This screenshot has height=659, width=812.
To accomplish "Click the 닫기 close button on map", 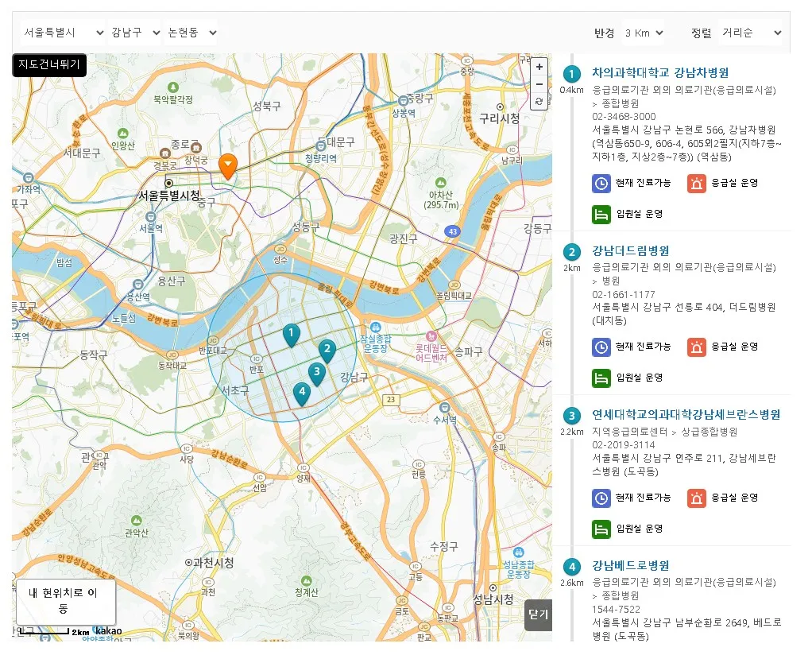I will (538, 614).
